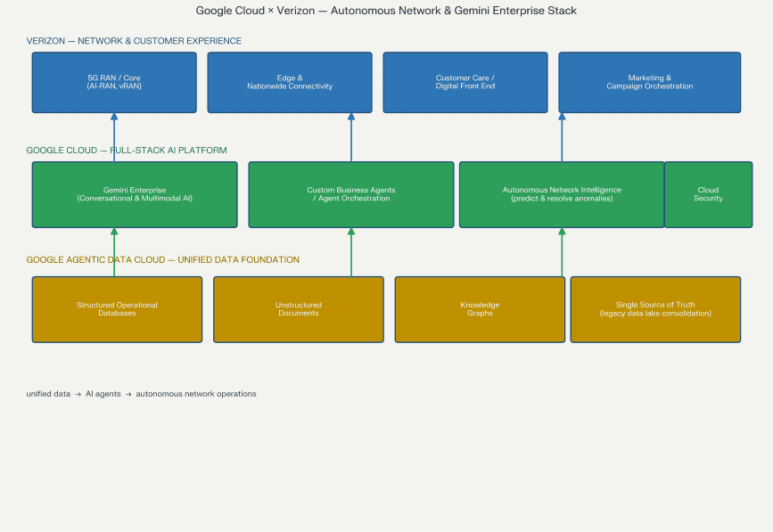Click the Autonomous Network Intelligence box
773x532 pixels.
[x=562, y=194]
